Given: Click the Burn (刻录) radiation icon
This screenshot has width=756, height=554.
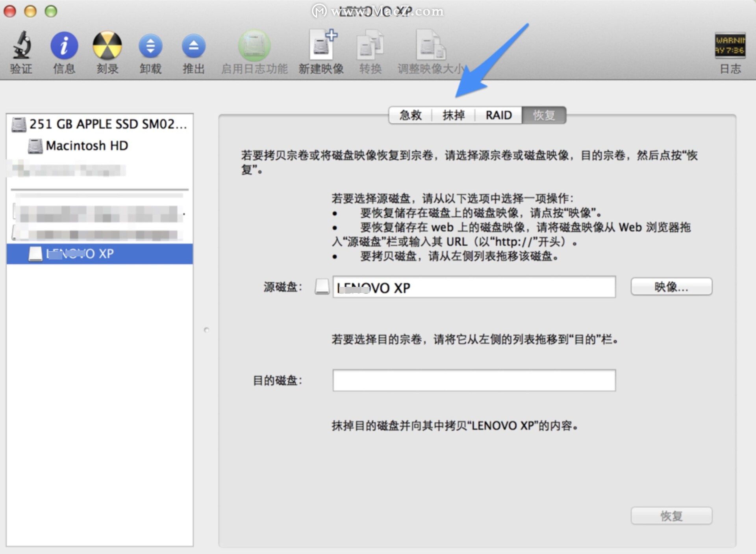Looking at the screenshot, I should point(107,45).
